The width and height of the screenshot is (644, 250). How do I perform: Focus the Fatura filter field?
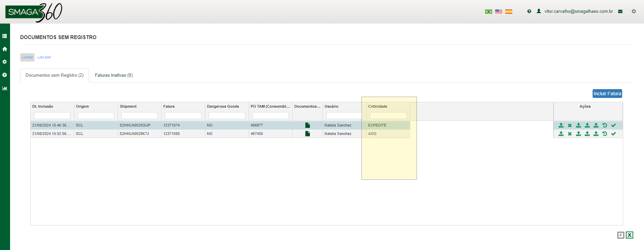point(183,115)
